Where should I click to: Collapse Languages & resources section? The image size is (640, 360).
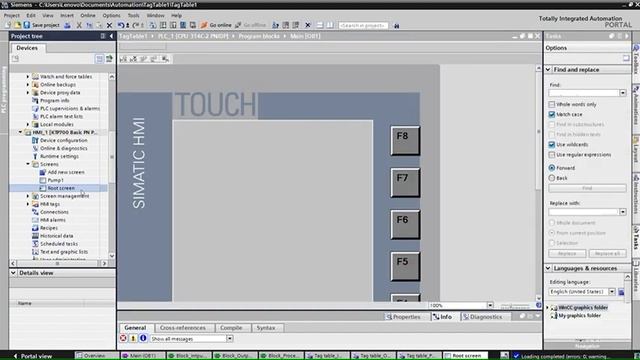tap(548, 268)
